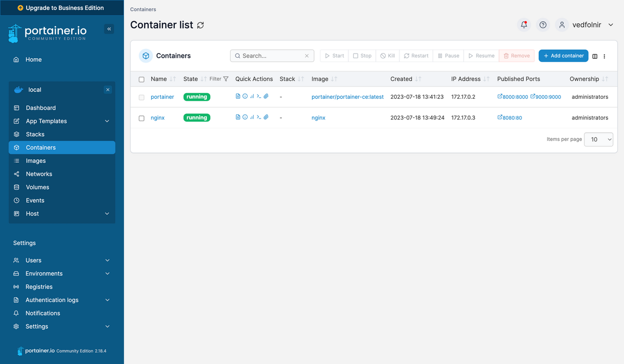This screenshot has width=624, height=364.
Task: Click the Stop button
Action: 362,56
